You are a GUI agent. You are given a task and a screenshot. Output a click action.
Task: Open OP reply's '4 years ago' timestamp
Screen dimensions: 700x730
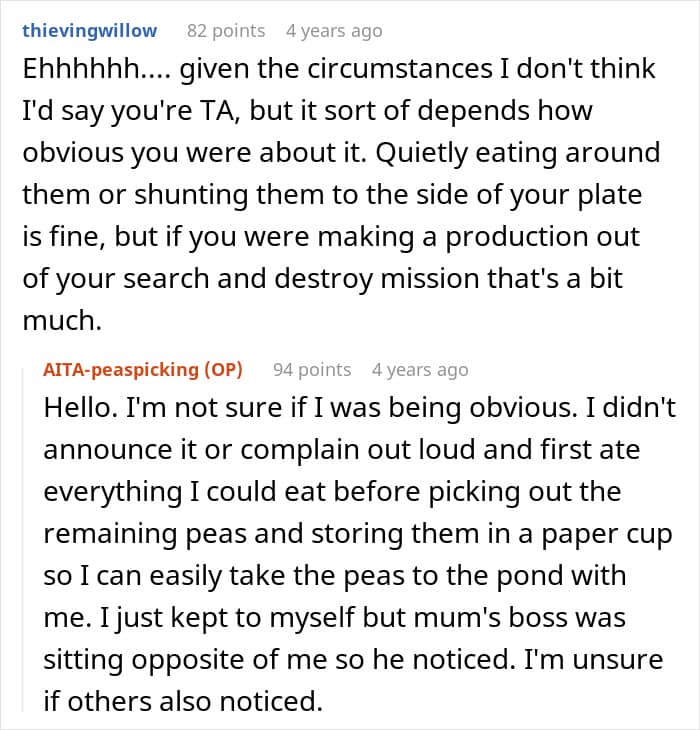point(419,370)
